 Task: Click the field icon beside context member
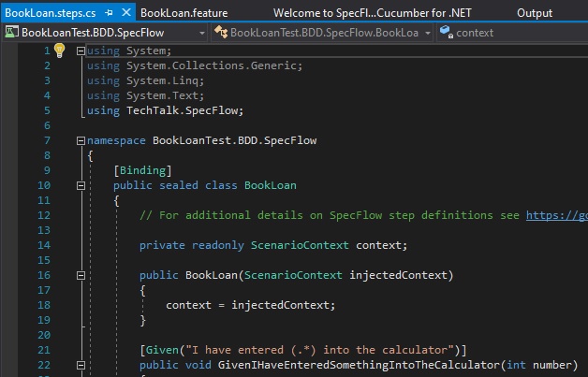tap(447, 32)
